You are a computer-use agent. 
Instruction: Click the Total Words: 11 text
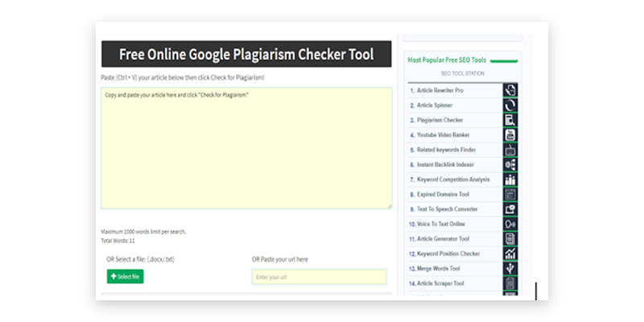click(118, 241)
